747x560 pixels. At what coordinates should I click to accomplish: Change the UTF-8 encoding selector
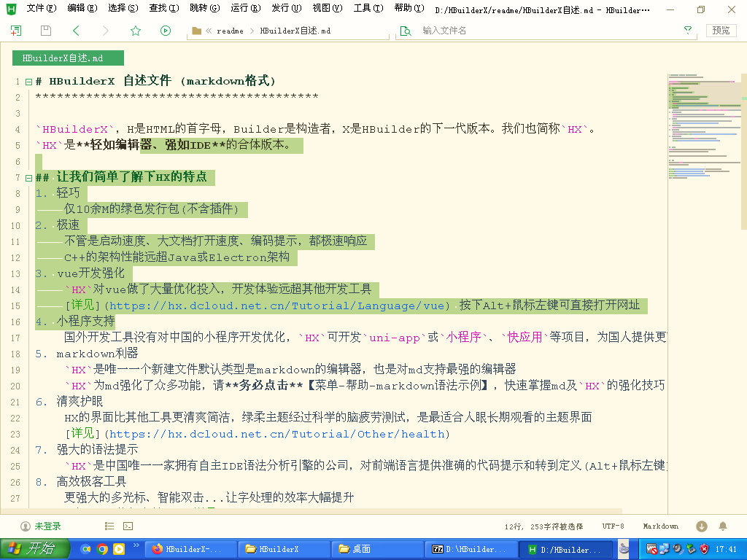point(613,526)
